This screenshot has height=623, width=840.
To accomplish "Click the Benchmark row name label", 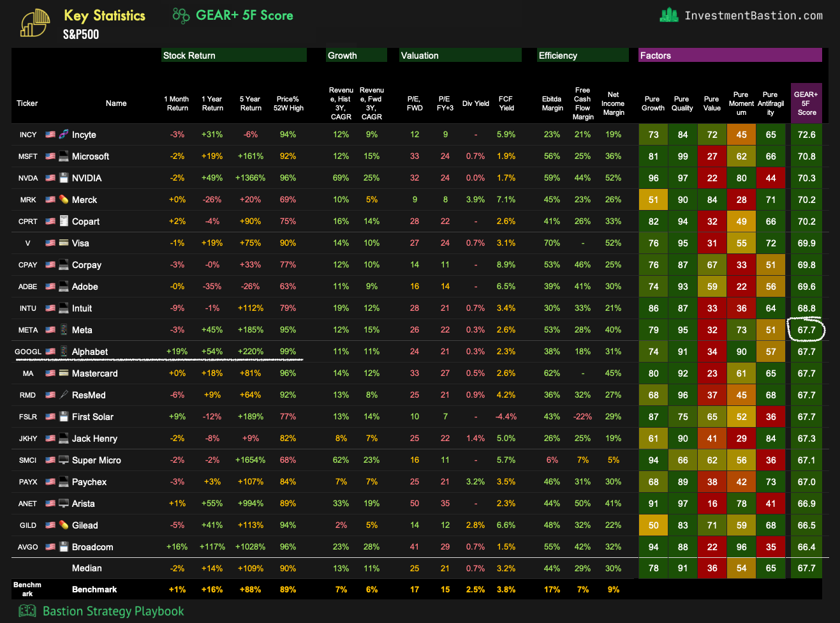I will tap(94, 590).
